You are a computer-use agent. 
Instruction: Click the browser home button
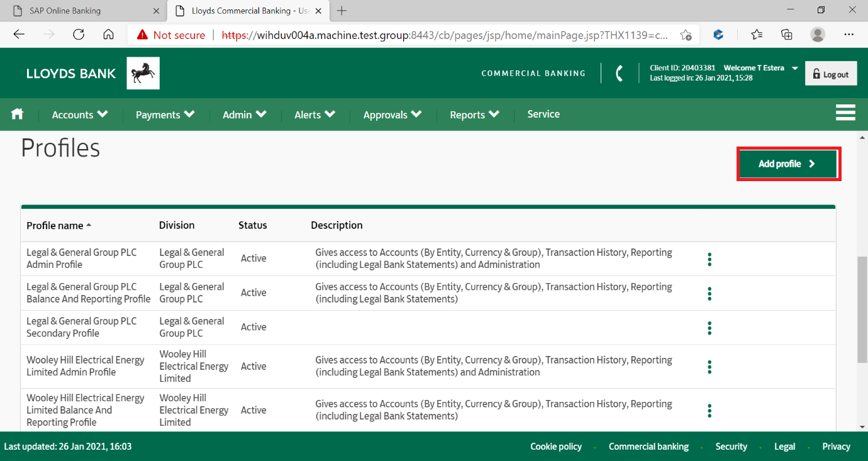click(108, 35)
